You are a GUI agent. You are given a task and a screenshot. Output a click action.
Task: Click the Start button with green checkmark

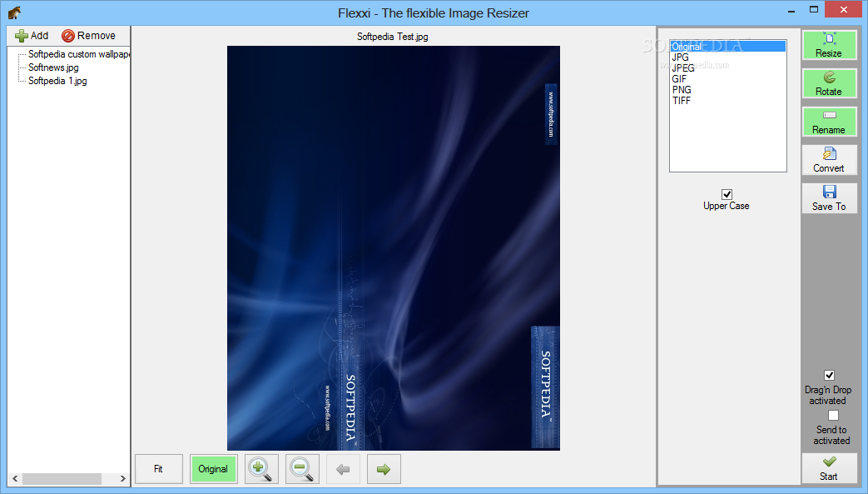click(829, 468)
